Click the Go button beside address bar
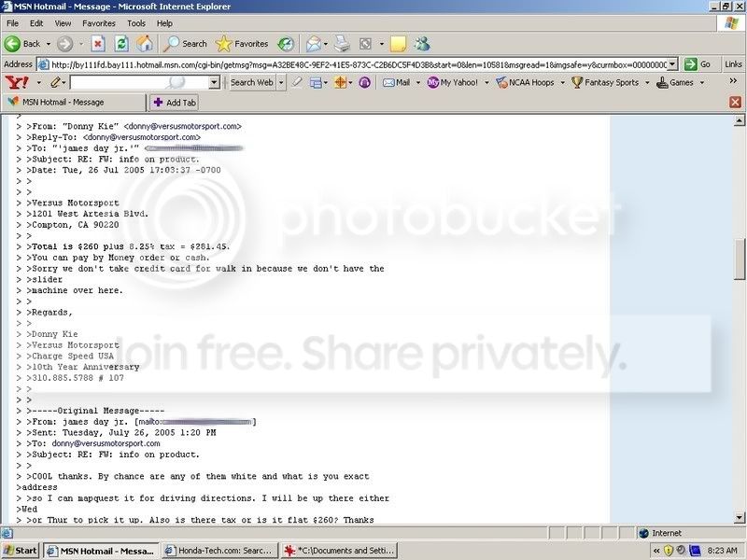Image resolution: width=747 pixels, height=560 pixels. (698, 63)
